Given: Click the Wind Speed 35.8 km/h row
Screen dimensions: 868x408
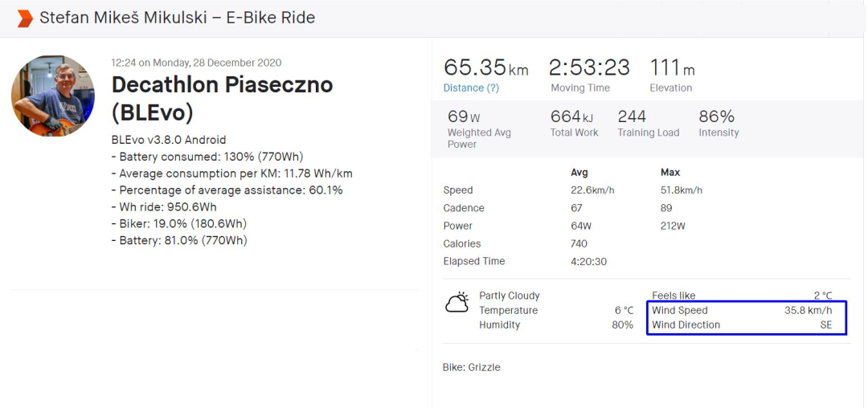Looking at the screenshot, I should [x=746, y=310].
